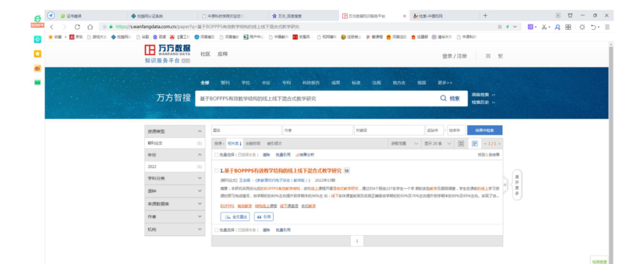The height and width of the screenshot is (264, 644).
Task: Expand the 学科分类 filter section
Action: [175, 179]
